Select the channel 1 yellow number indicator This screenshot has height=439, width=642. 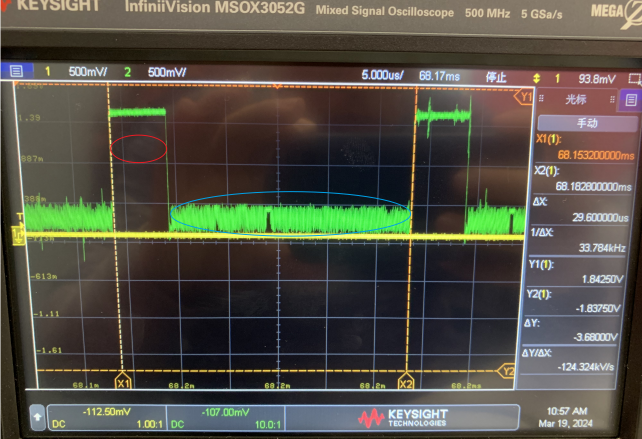[47, 72]
